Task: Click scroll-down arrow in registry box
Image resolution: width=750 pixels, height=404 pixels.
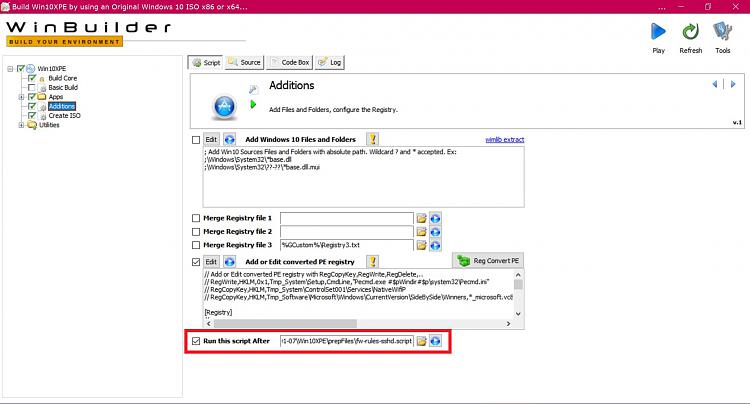Action: tap(518, 314)
